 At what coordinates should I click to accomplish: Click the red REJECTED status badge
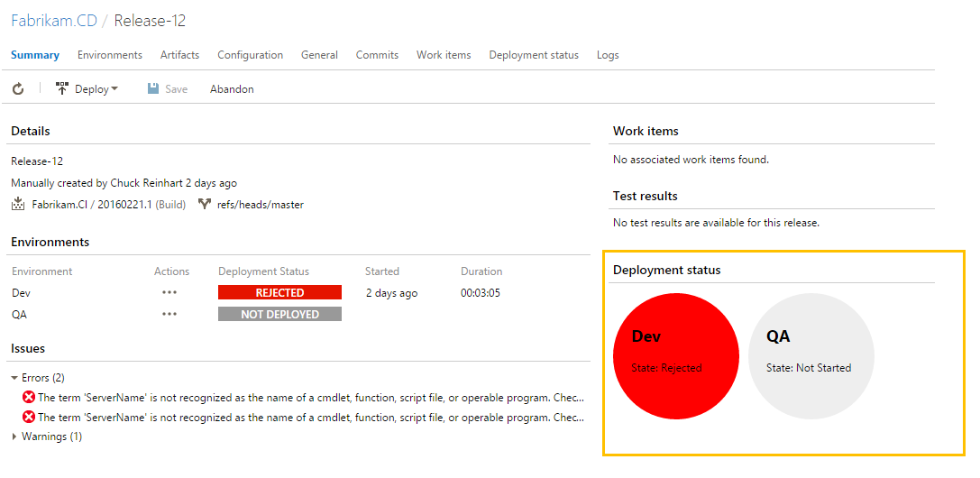(x=280, y=292)
